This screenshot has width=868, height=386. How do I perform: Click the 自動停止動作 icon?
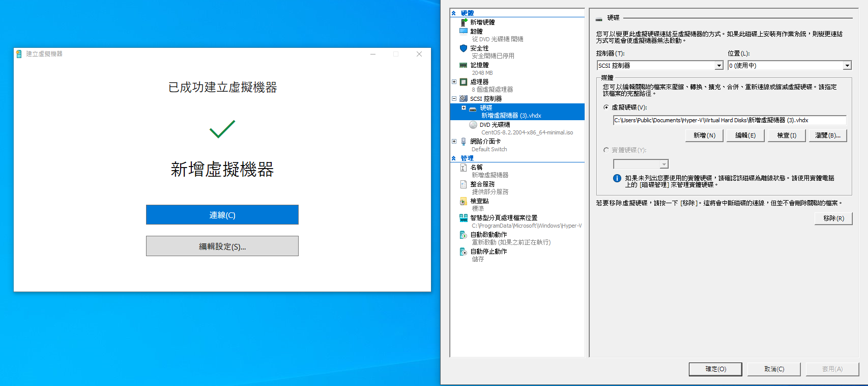[x=464, y=252]
